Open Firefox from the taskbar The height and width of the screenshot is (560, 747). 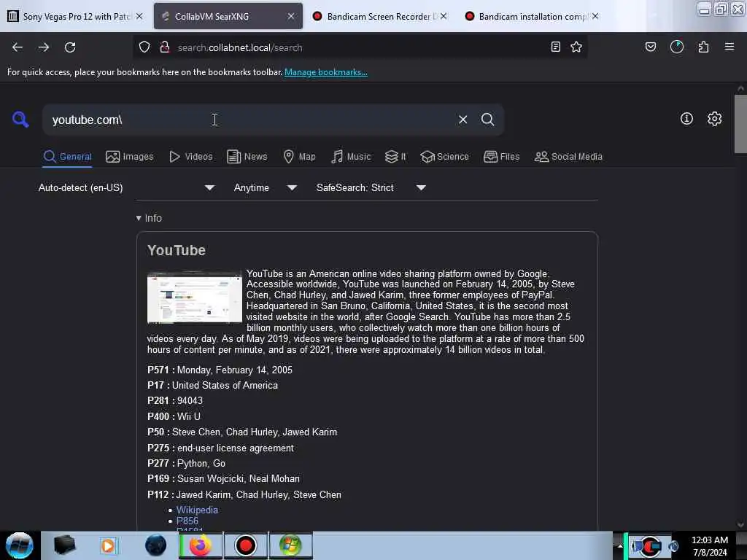click(x=201, y=545)
